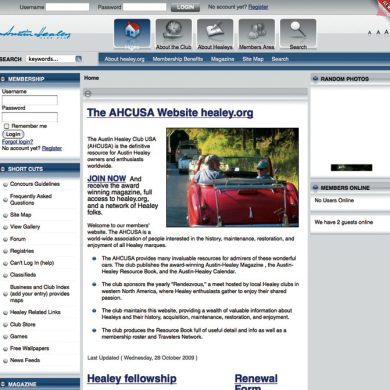Open Concours Guidelines shortcut
The image size is (390, 390).
pyautogui.click(x=35, y=184)
